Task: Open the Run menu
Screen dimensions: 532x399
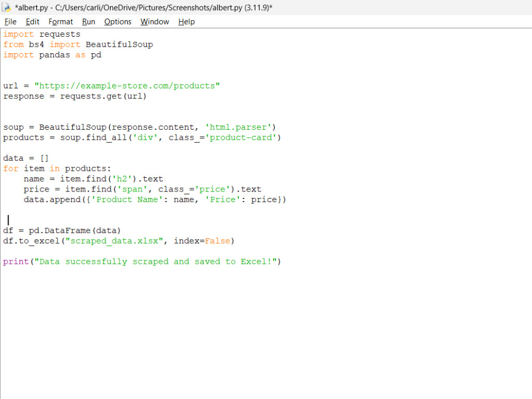Action: point(88,22)
